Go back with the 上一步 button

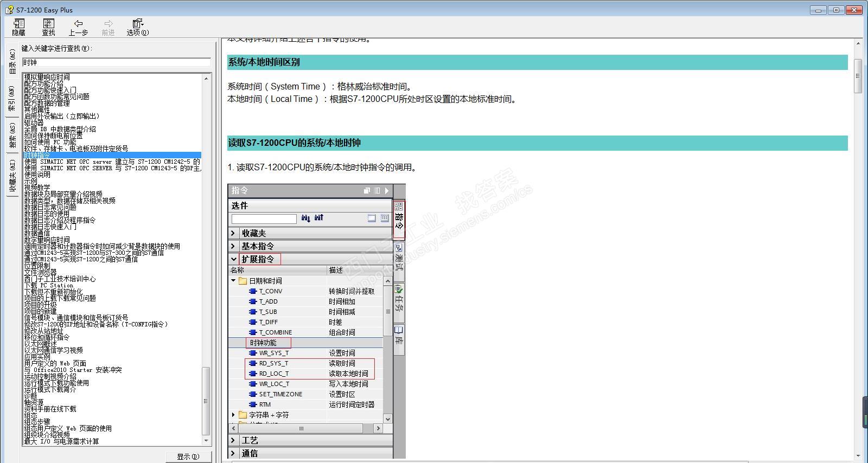tap(78, 27)
